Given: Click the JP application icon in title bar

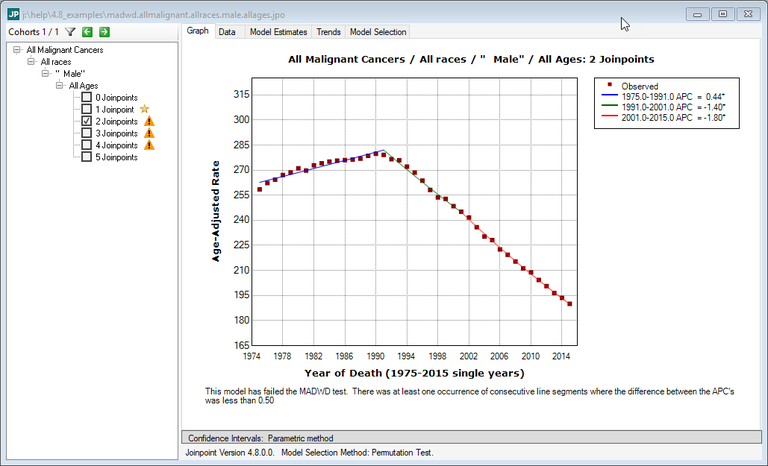Looking at the screenshot, I should [x=13, y=14].
